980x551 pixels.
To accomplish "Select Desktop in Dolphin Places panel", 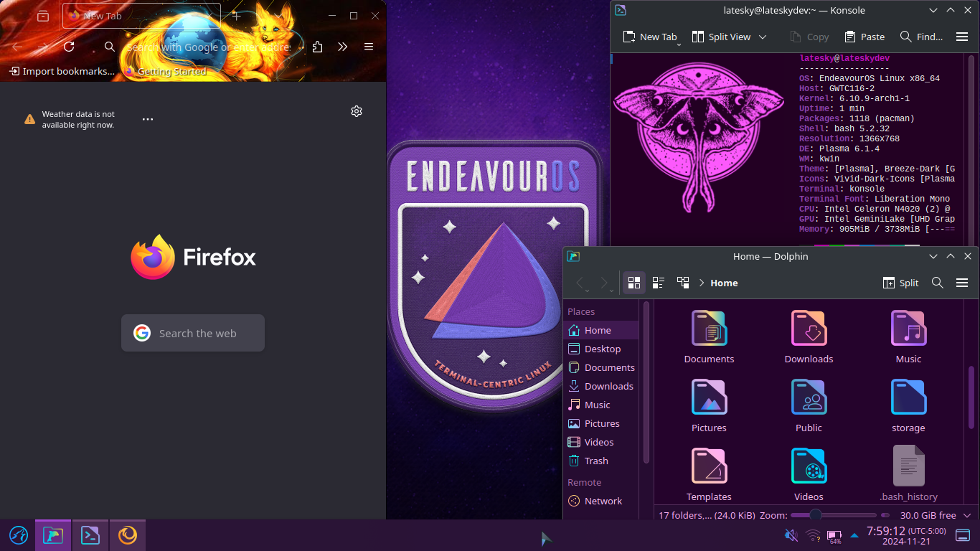I will click(601, 349).
